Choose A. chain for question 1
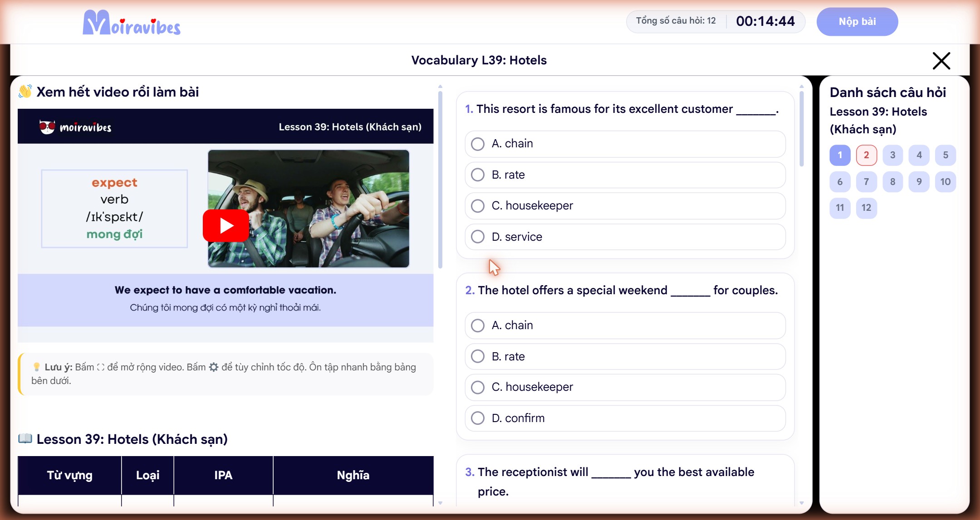Viewport: 980px width, 520px height. click(625, 144)
